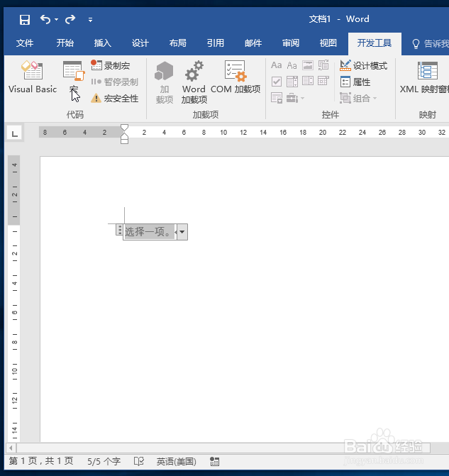Open the Visual Basic editor
Image resolution: width=449 pixels, height=476 pixels.
[x=33, y=77]
